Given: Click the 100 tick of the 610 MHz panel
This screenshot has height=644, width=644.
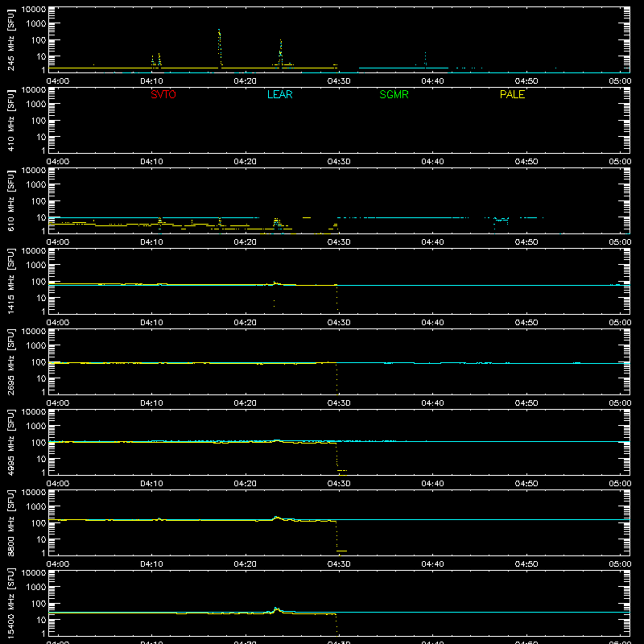Looking at the screenshot, I should [39, 201].
